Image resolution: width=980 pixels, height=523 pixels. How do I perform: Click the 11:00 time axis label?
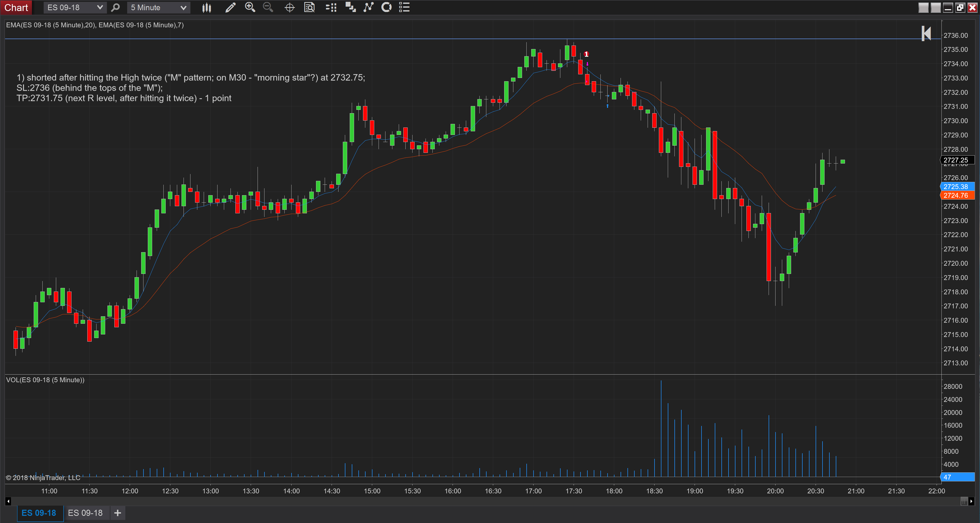(49, 491)
